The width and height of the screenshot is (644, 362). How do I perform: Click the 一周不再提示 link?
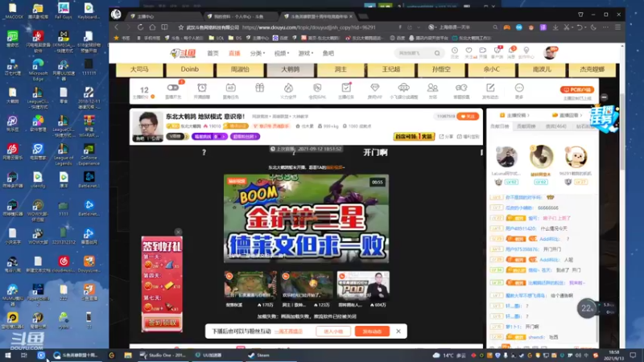(x=289, y=331)
